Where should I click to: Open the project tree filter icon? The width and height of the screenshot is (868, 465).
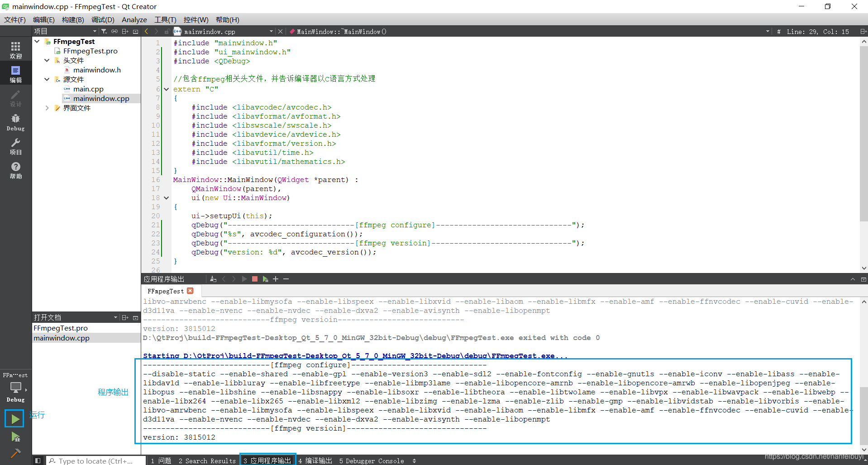[x=104, y=31]
